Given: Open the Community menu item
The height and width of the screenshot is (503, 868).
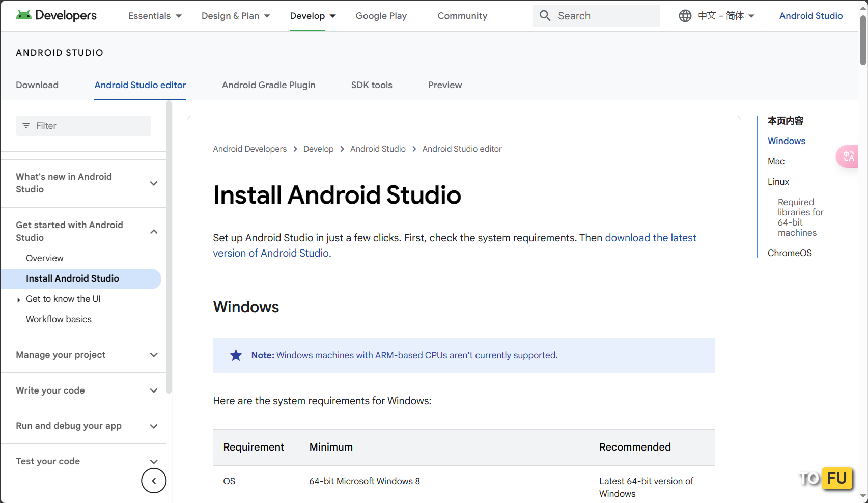Looking at the screenshot, I should pyautogui.click(x=462, y=16).
